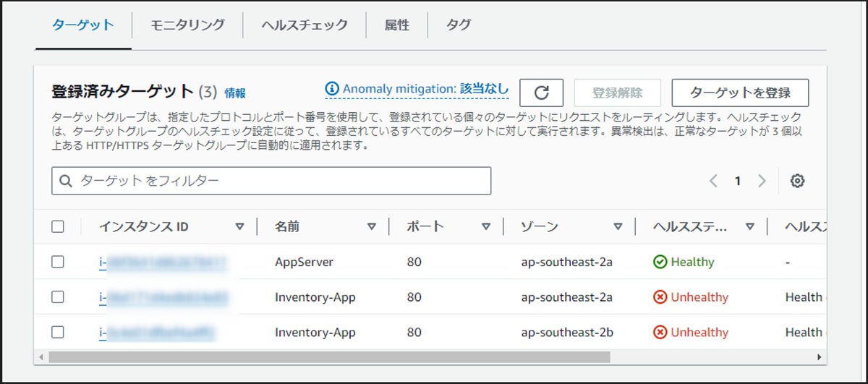Click the Anomaly mitigation info icon
The height and width of the screenshot is (384, 868).
pyautogui.click(x=332, y=88)
